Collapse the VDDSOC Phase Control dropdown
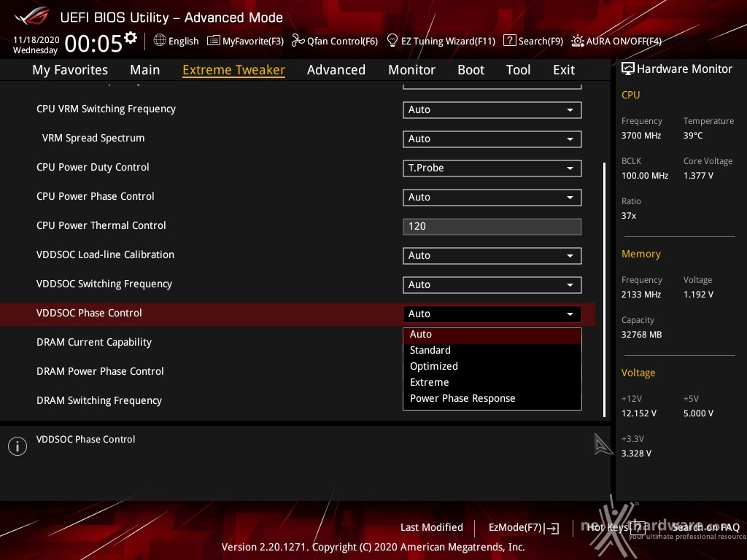Viewport: 747px width, 560px height. [492, 314]
